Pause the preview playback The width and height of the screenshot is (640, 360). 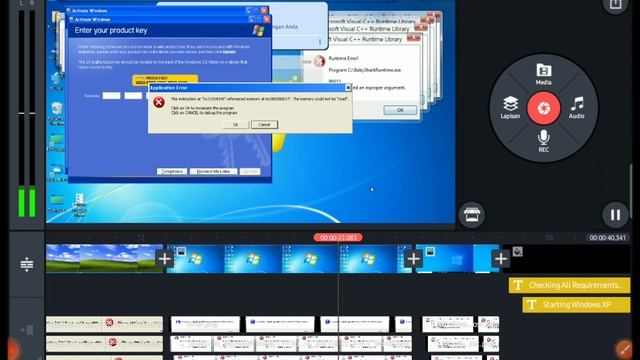615,214
